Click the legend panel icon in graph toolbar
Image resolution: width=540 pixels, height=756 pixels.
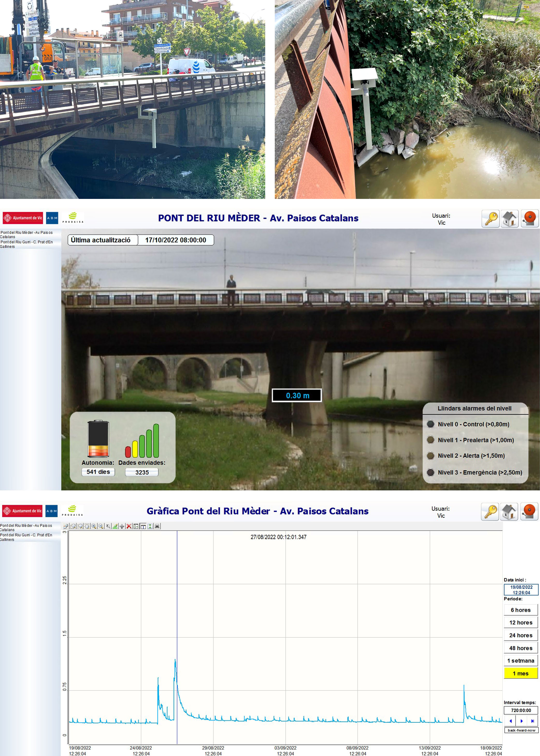pos(136,526)
